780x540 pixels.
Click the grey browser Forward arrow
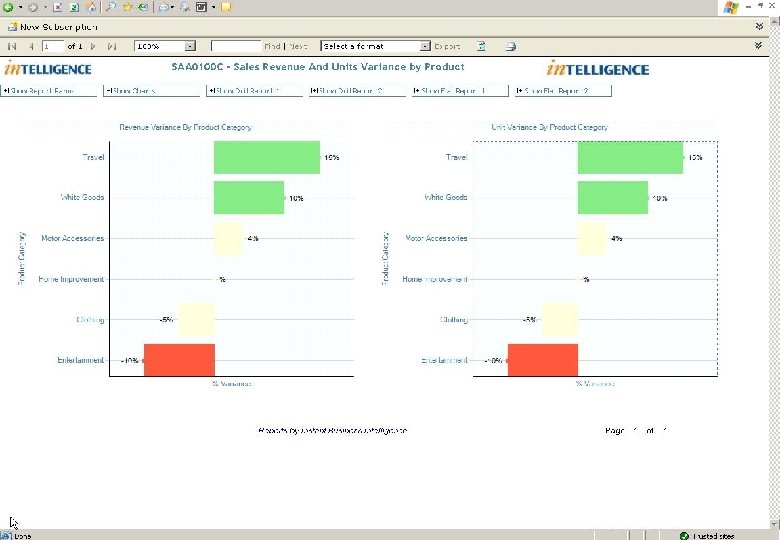[x=33, y=7]
